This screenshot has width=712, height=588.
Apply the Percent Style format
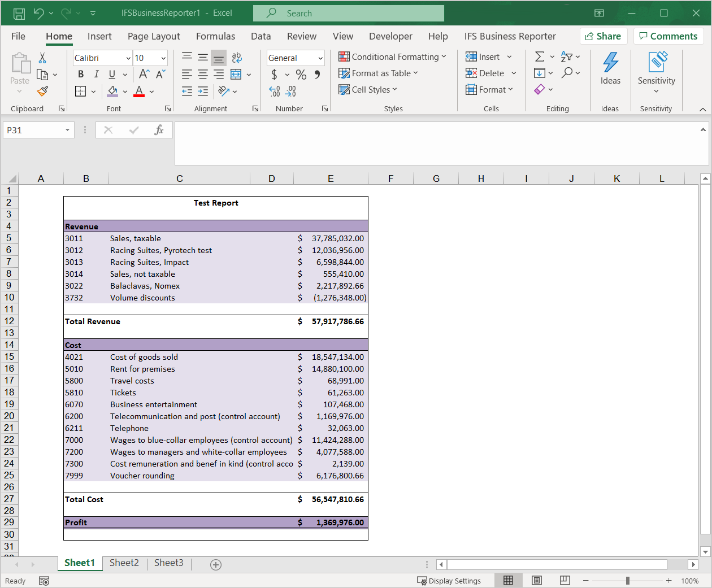coord(301,74)
